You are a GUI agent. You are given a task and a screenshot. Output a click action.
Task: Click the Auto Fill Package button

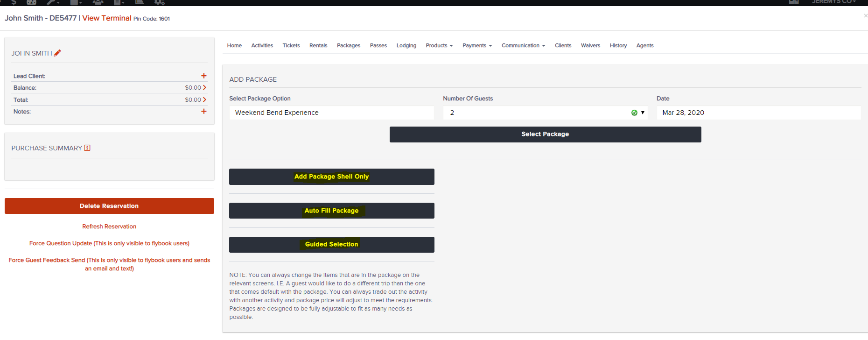[332, 211]
